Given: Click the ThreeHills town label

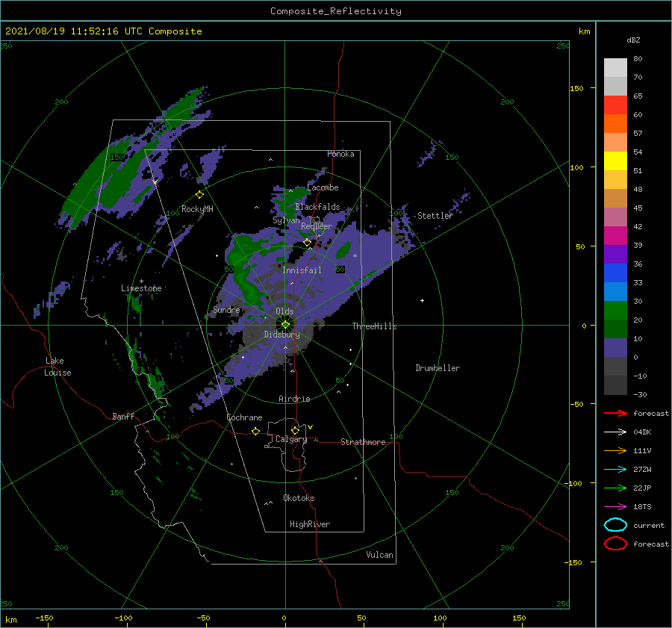Looking at the screenshot, I should (374, 326).
